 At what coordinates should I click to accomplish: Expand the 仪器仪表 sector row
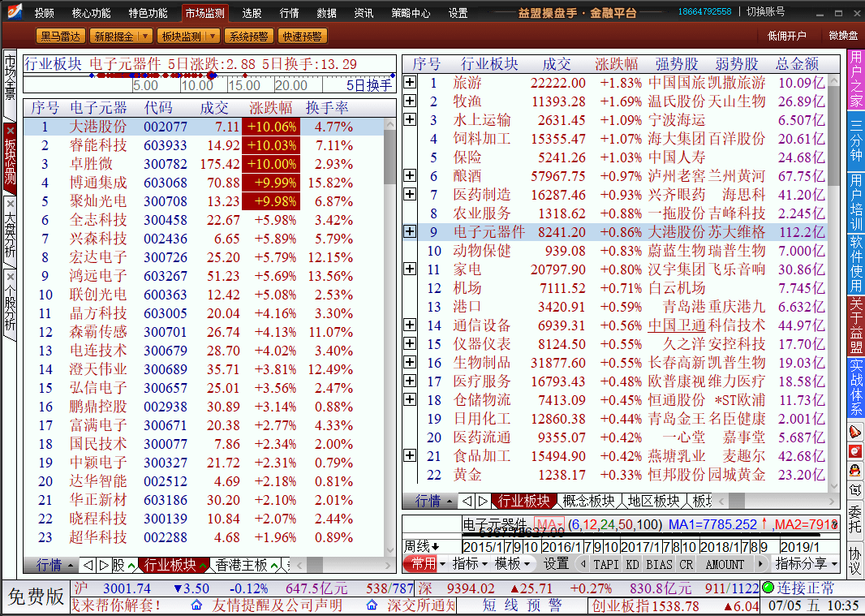coord(410,343)
